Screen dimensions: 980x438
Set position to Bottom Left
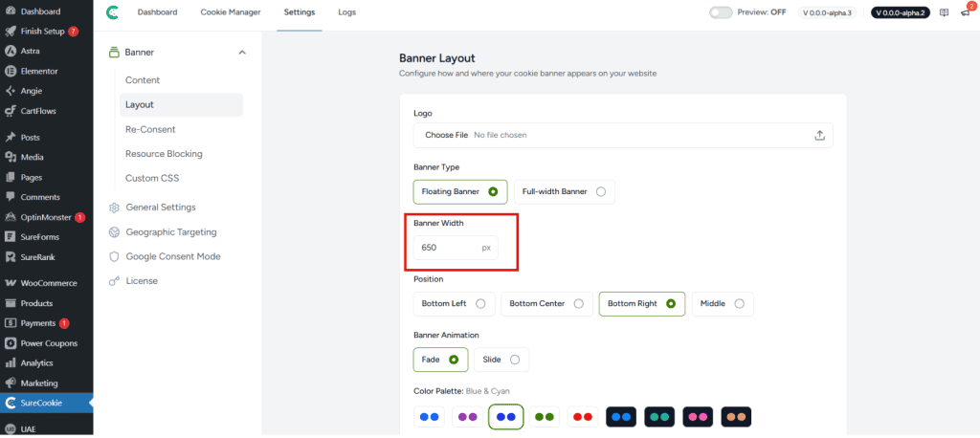click(x=454, y=304)
